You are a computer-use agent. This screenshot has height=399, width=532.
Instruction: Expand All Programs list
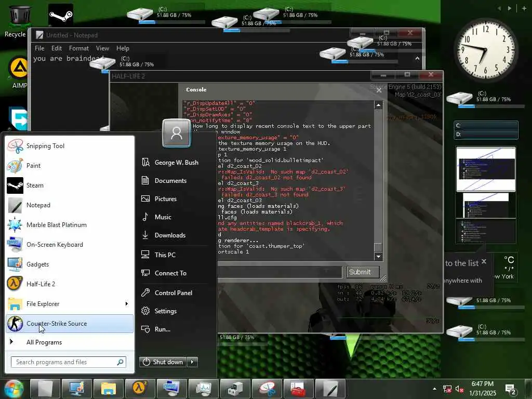pos(70,342)
